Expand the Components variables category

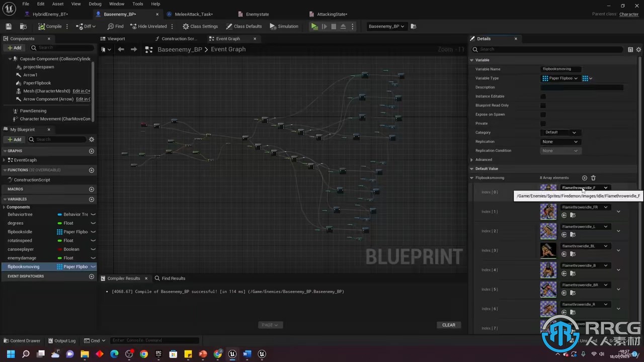5,207
